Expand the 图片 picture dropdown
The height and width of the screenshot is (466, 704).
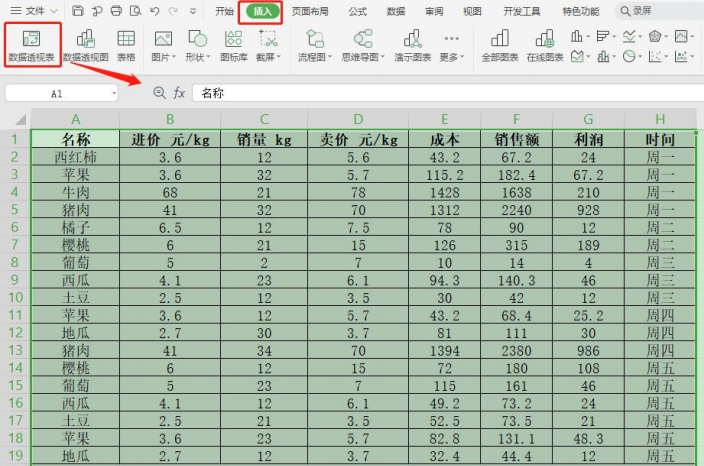pyautogui.click(x=174, y=57)
